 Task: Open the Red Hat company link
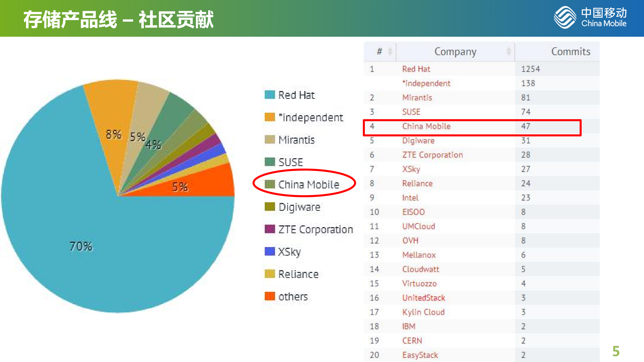coord(416,69)
